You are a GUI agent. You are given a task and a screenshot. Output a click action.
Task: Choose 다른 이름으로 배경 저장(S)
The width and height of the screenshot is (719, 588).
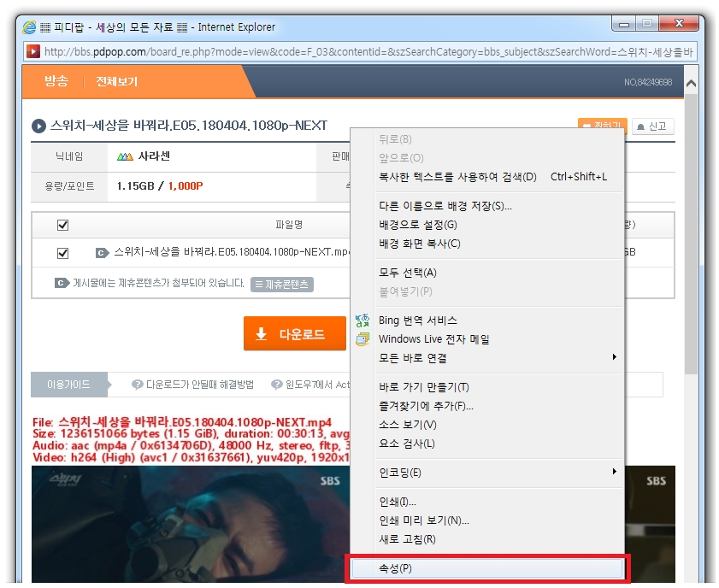pos(499,206)
